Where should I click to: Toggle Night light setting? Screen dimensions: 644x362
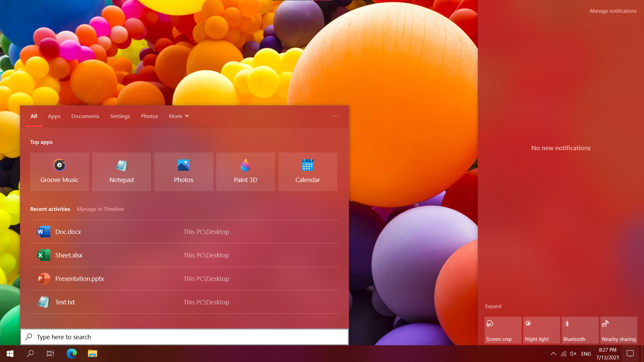tap(541, 330)
